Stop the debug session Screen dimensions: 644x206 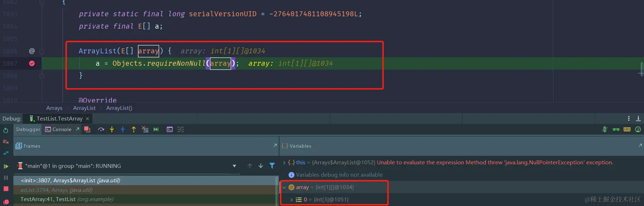(x=6, y=189)
